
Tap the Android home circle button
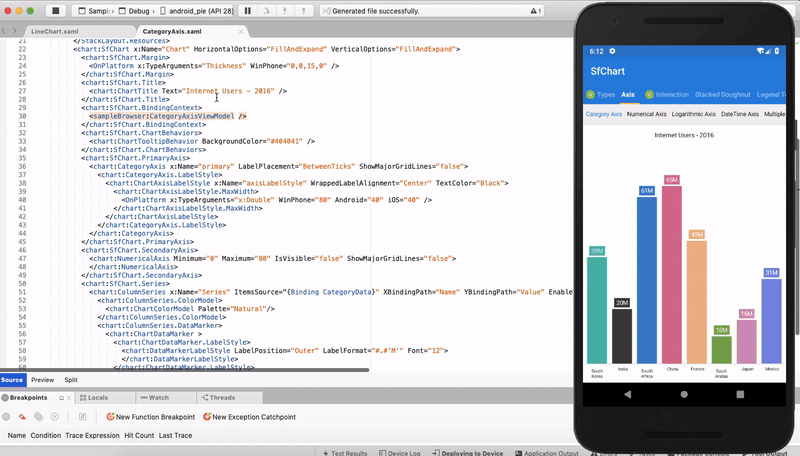coord(686,394)
